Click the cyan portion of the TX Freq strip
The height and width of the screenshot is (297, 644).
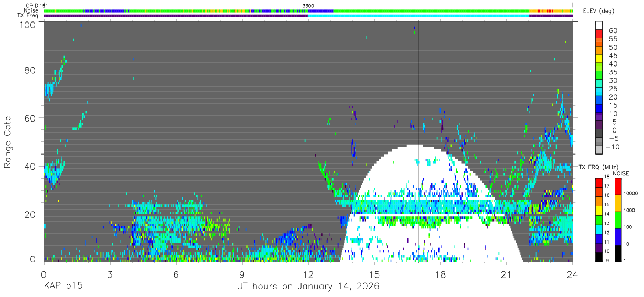coord(418,16)
